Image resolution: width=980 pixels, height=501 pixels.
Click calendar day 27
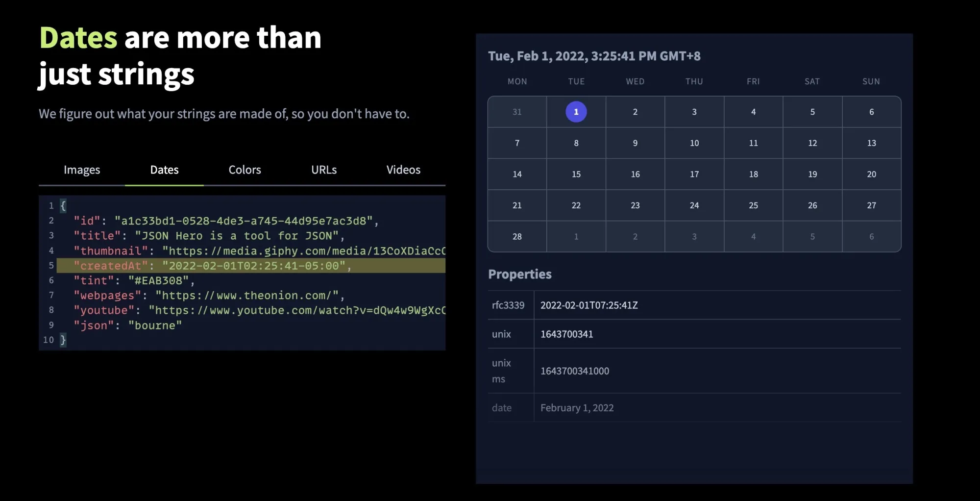click(871, 205)
